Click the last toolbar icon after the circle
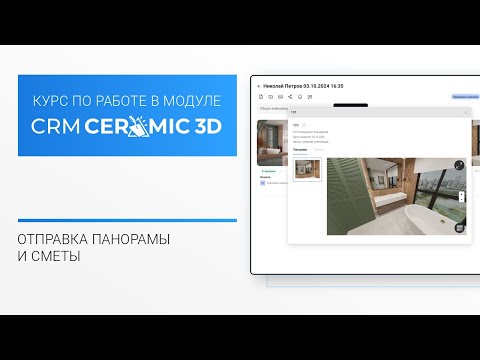This screenshot has width=480, height=360. [x=310, y=97]
